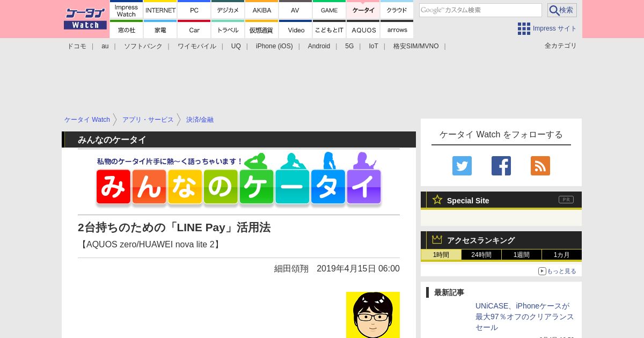Open the こどもとIT tab

tap(329, 29)
